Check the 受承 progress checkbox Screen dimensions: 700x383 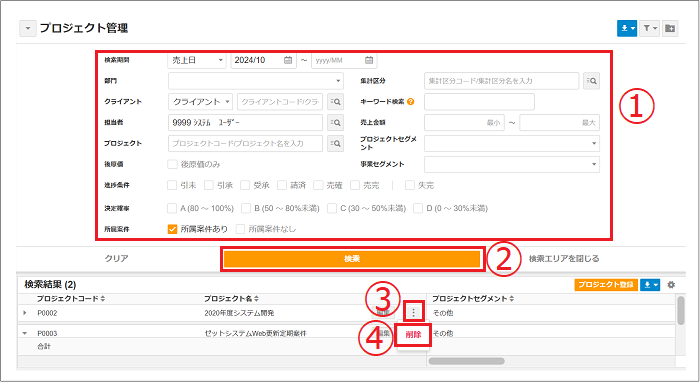[245, 185]
